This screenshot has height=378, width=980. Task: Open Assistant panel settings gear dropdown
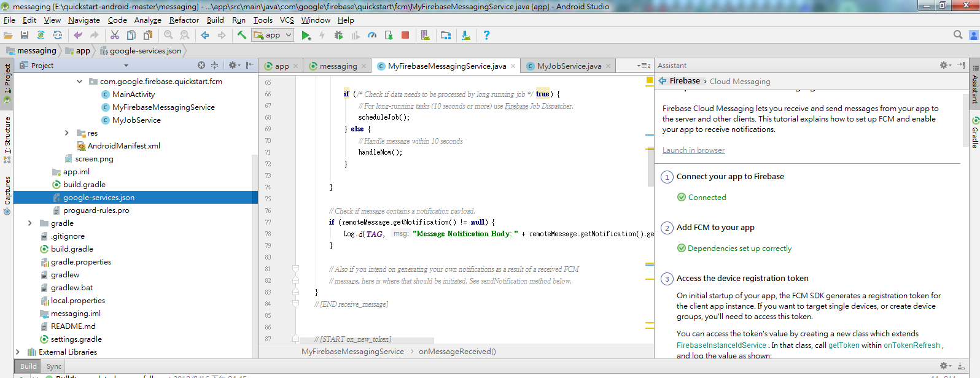(x=946, y=65)
